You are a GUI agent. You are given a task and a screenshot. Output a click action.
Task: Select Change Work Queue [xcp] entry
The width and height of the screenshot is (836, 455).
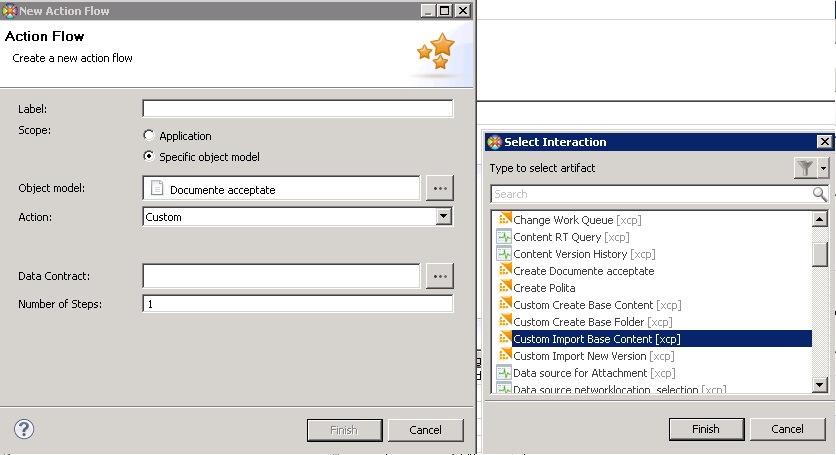(577, 220)
